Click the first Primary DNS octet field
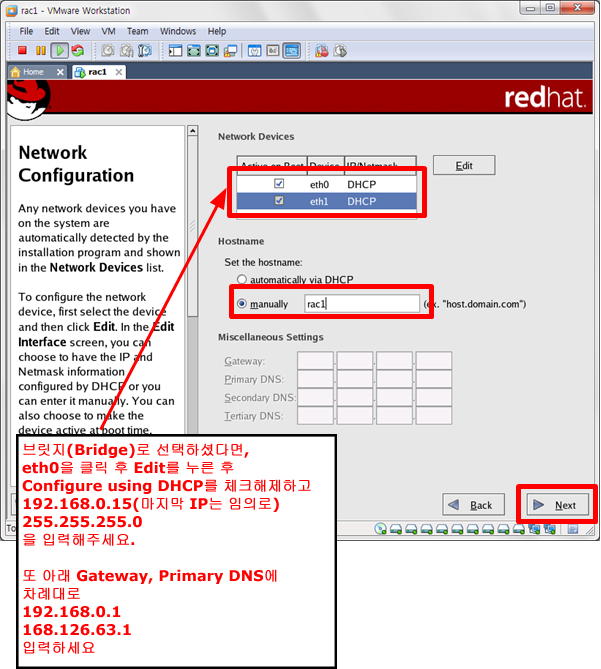Image resolution: width=601 pixels, height=669 pixels. pyautogui.click(x=315, y=379)
